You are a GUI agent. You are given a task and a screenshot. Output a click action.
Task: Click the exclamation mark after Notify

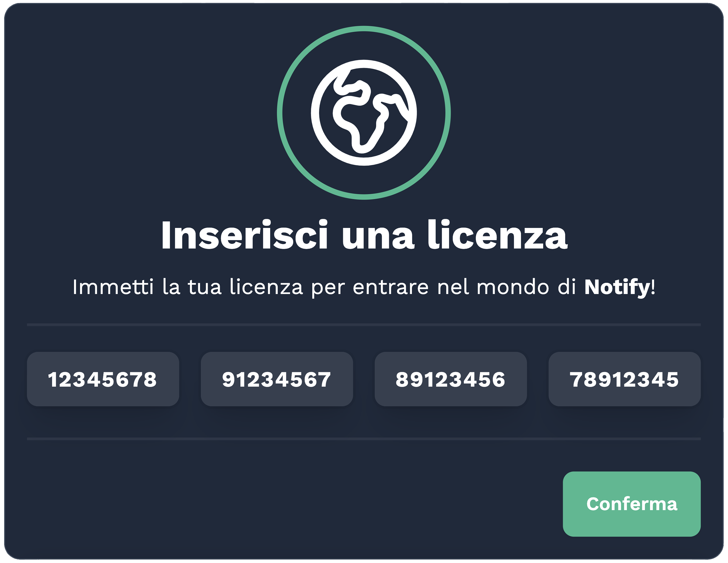tap(653, 286)
